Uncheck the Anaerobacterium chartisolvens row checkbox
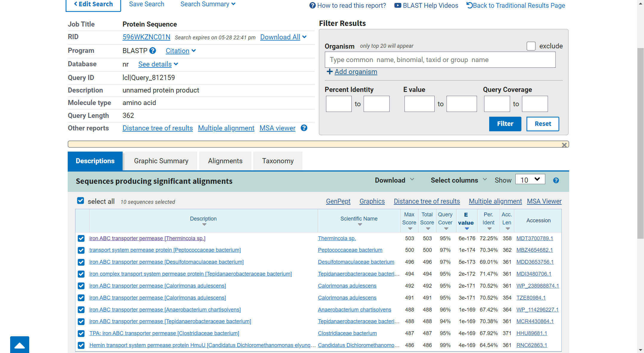 click(x=81, y=310)
